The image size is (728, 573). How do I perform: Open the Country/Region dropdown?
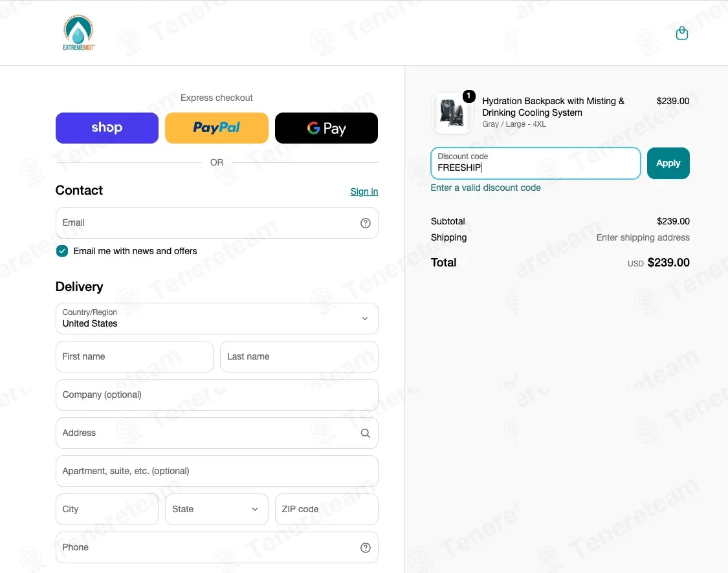pyautogui.click(x=217, y=319)
